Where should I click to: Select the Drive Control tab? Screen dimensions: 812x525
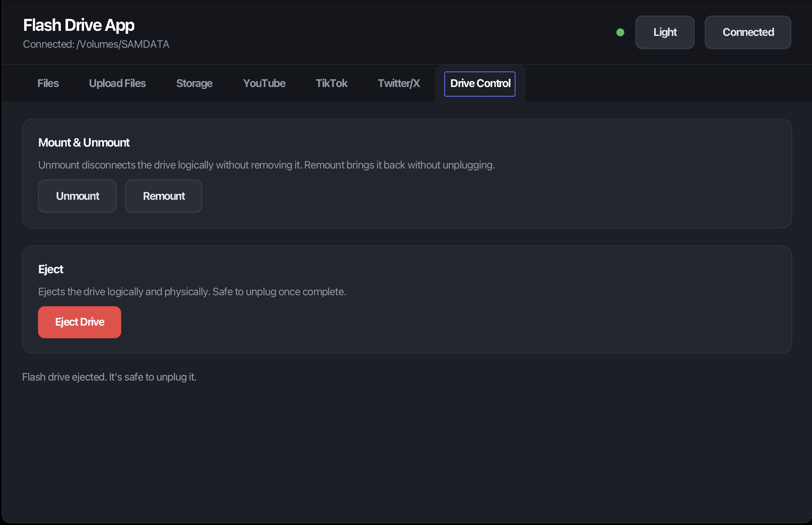480,84
